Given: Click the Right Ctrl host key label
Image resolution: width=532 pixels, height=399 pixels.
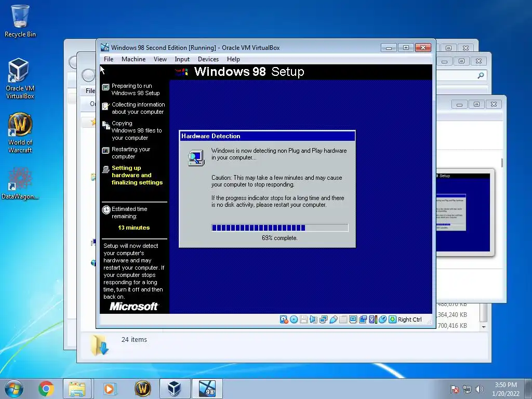Looking at the screenshot, I should (409, 320).
